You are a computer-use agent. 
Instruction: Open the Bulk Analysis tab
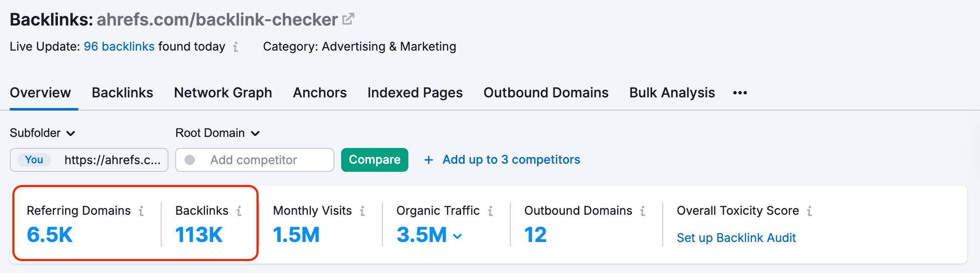click(x=672, y=93)
